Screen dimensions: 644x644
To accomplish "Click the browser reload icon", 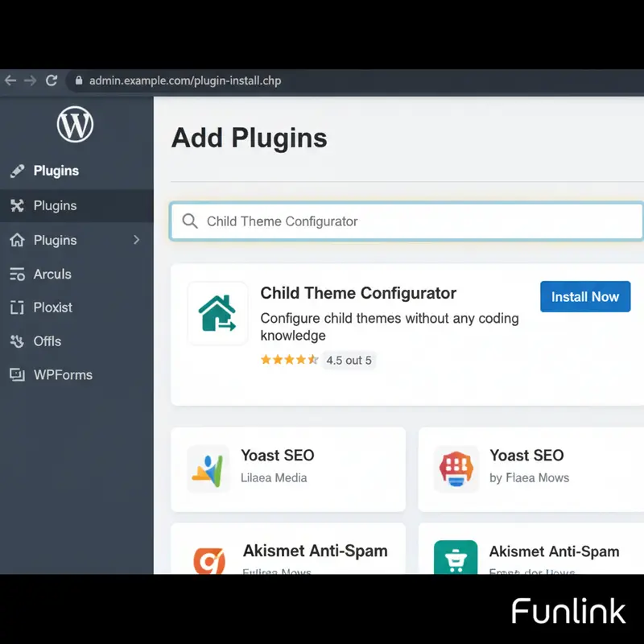I will (x=52, y=80).
